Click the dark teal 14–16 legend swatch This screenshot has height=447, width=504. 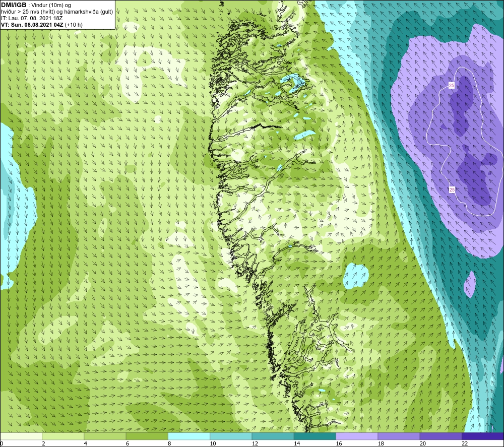pos(315,436)
